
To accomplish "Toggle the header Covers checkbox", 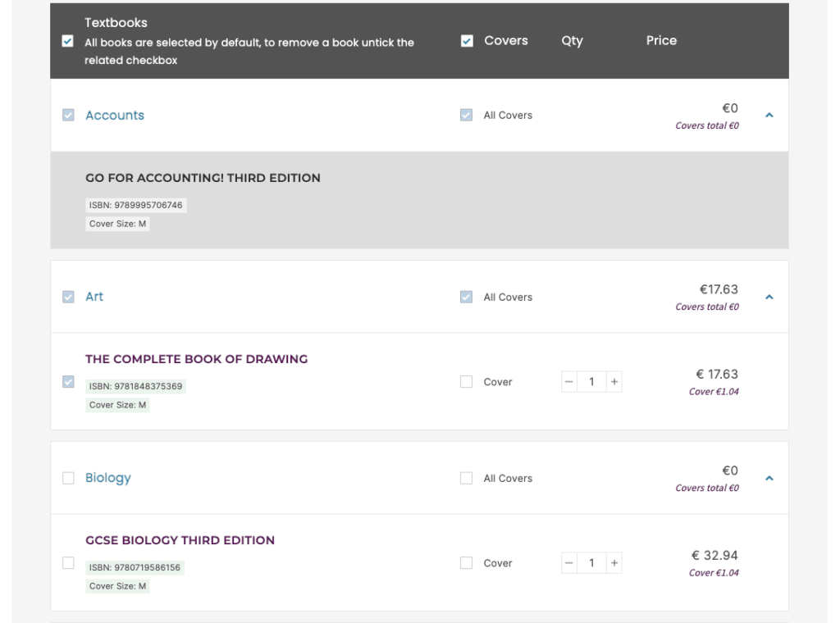I will [x=467, y=41].
